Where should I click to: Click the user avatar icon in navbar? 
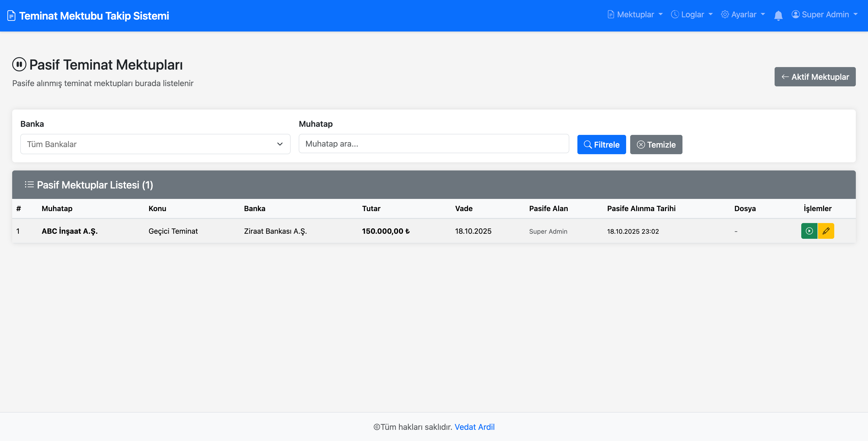[795, 14]
